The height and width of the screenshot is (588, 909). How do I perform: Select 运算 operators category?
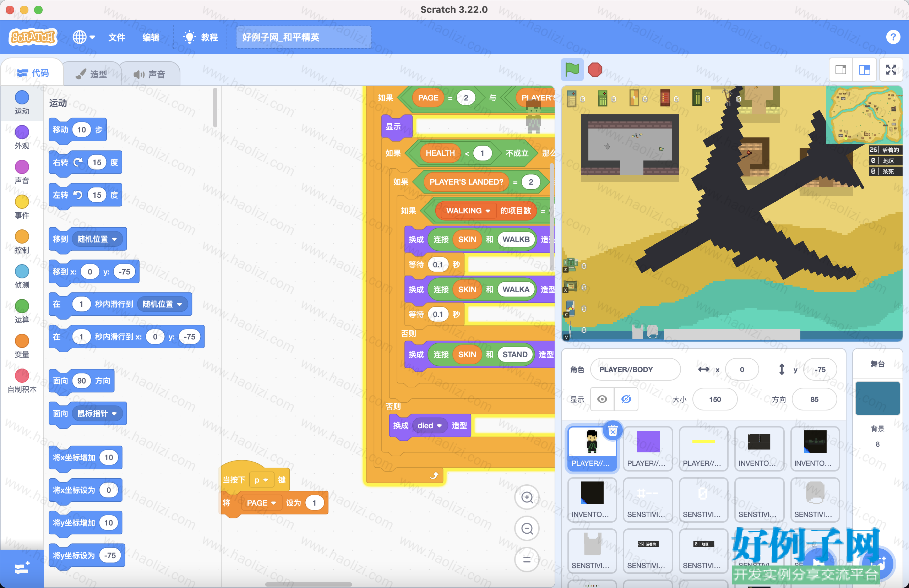coord(22,311)
